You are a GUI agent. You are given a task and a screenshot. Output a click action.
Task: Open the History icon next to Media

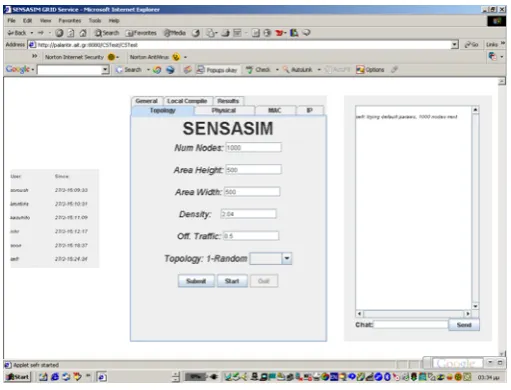(x=196, y=33)
